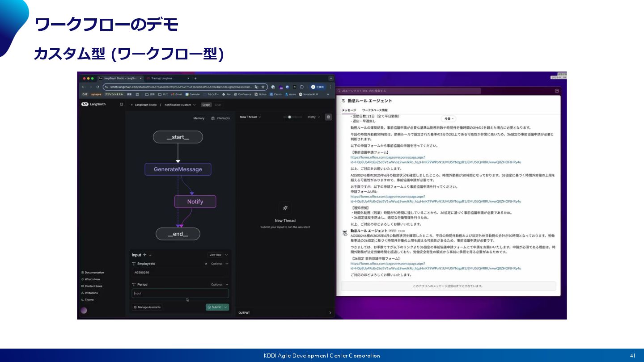Open the first forms.office.com link
The height and width of the screenshot is (362, 644).
coord(436,160)
